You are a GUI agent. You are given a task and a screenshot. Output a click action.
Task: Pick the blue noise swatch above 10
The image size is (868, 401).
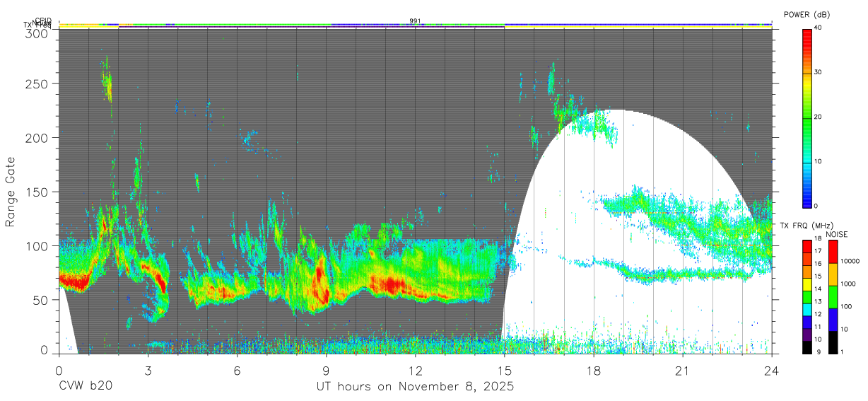833,318
